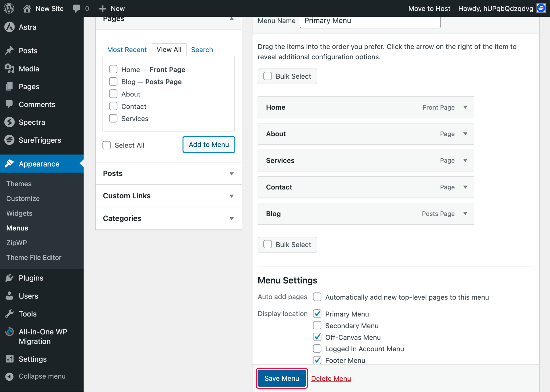This screenshot has width=550, height=392.
Task: Click the SureTriggers sidebar icon
Action: (10, 140)
